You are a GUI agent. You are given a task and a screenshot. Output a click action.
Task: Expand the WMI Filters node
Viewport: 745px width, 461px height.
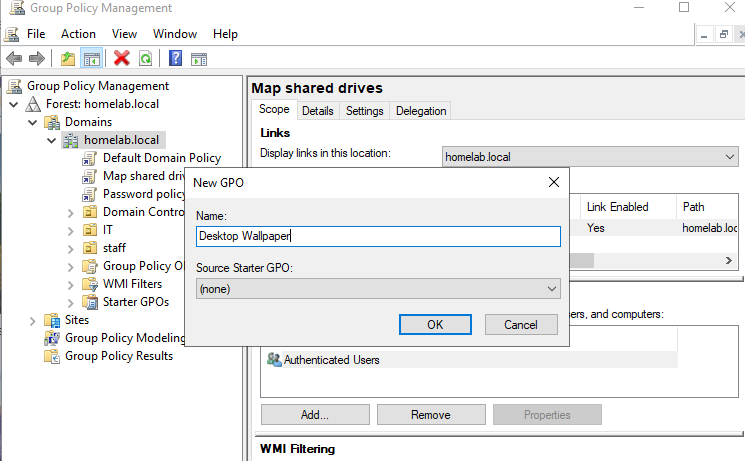[71, 285]
